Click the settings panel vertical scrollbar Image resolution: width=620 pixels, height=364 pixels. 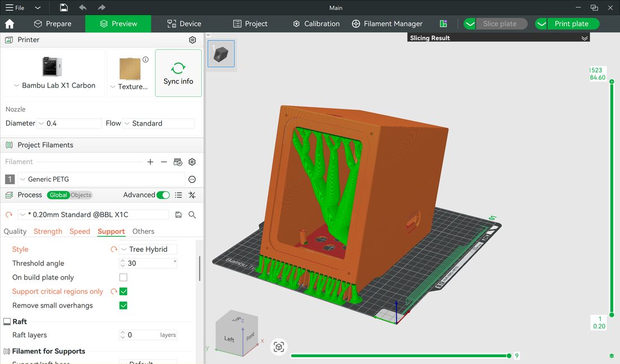[200, 269]
